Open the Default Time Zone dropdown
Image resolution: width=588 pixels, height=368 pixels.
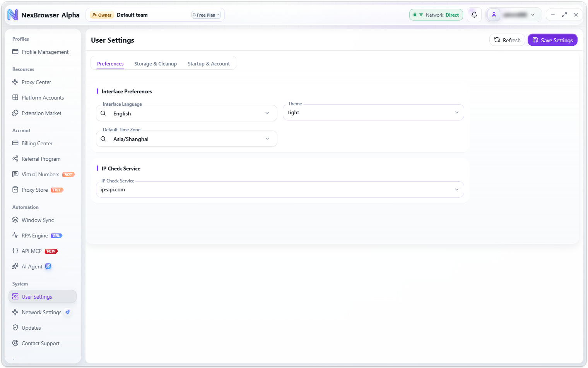[x=186, y=139]
